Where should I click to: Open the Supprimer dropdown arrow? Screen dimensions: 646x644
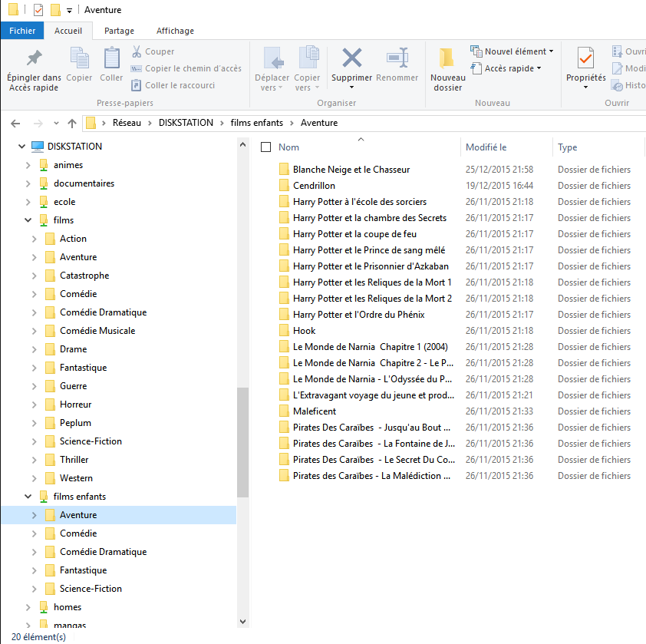click(x=352, y=88)
